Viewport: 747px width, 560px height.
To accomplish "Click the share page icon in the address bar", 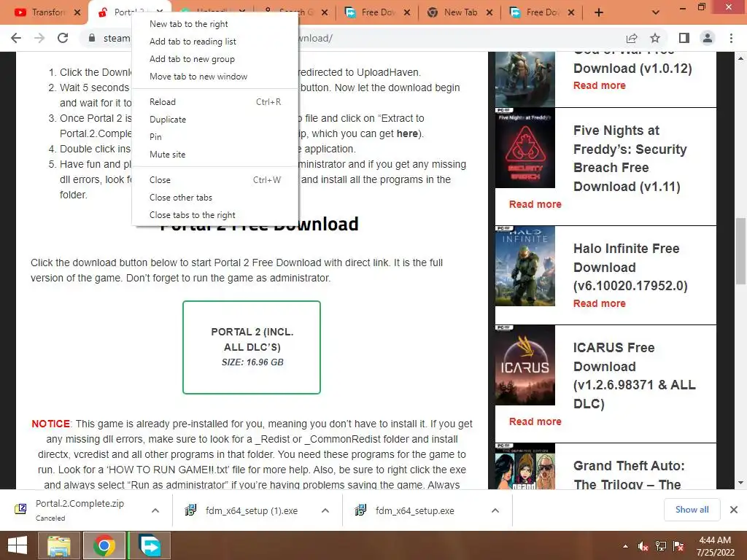I will pyautogui.click(x=632, y=38).
